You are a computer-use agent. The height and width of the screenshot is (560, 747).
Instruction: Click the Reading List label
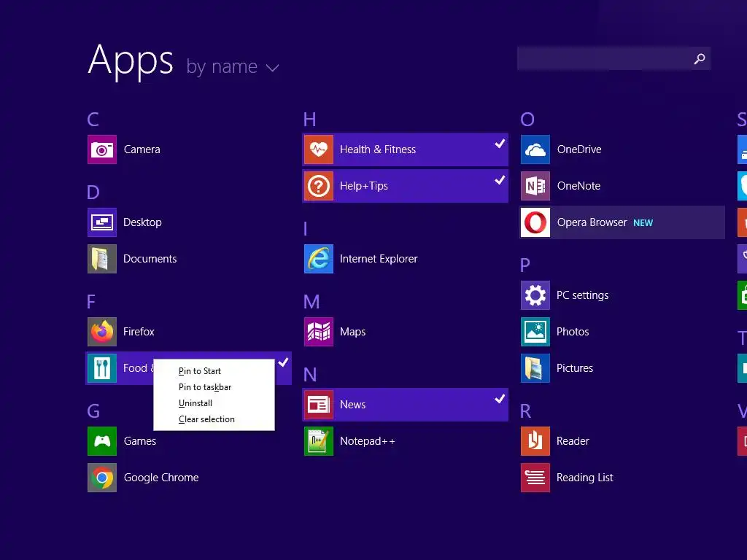tap(584, 478)
